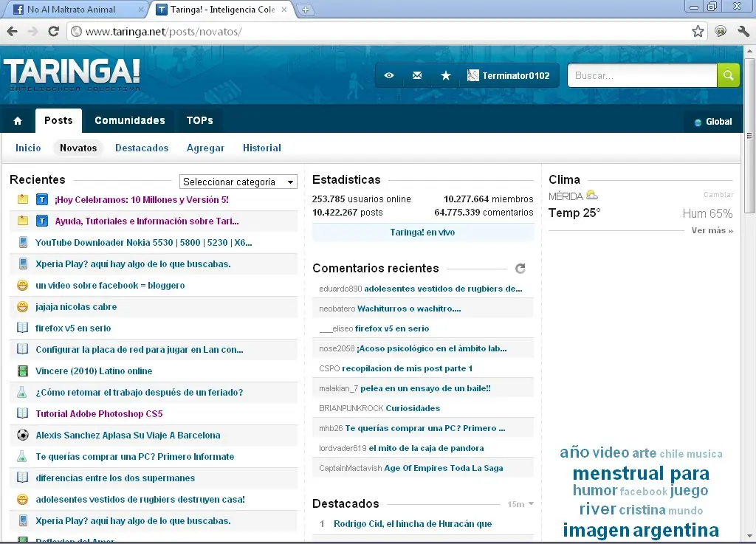Open the Chrome wrench settings menu

[x=743, y=32]
